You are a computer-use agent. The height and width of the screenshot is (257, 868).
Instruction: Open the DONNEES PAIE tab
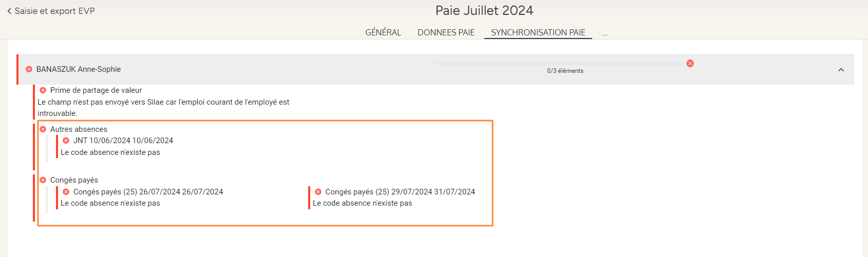(446, 32)
